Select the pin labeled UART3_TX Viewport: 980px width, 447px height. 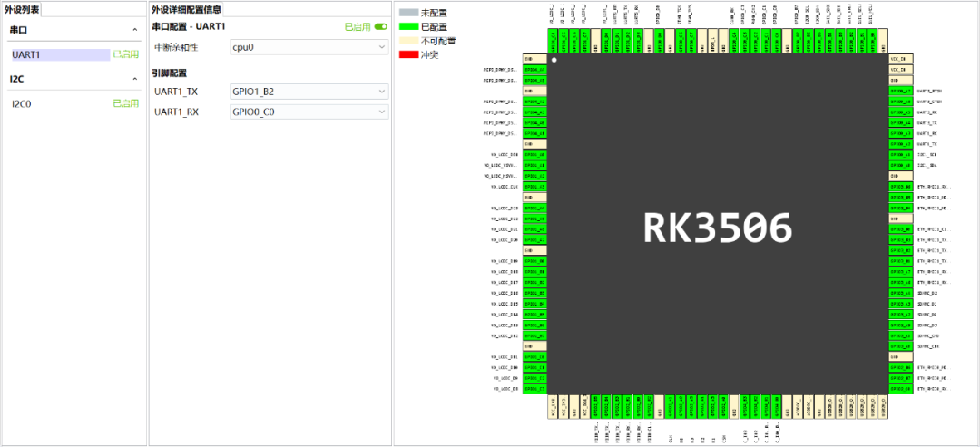901,122
